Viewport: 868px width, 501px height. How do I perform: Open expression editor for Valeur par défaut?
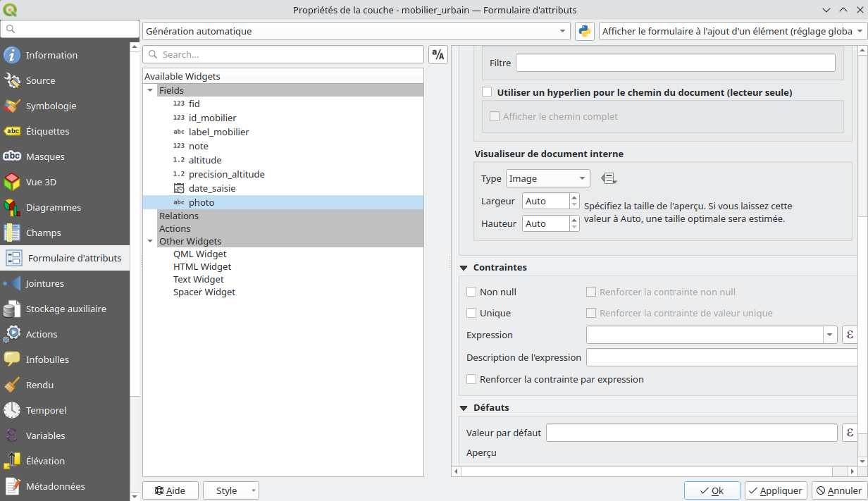(850, 433)
